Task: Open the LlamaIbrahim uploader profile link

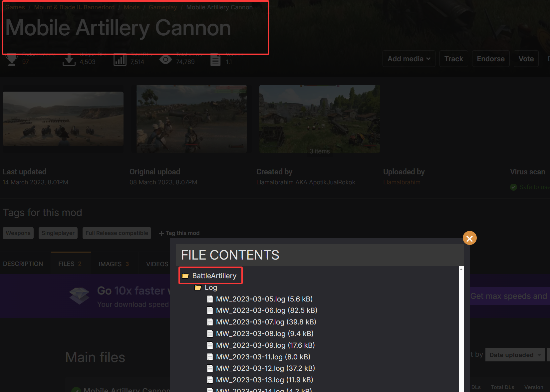Action: coord(402,182)
